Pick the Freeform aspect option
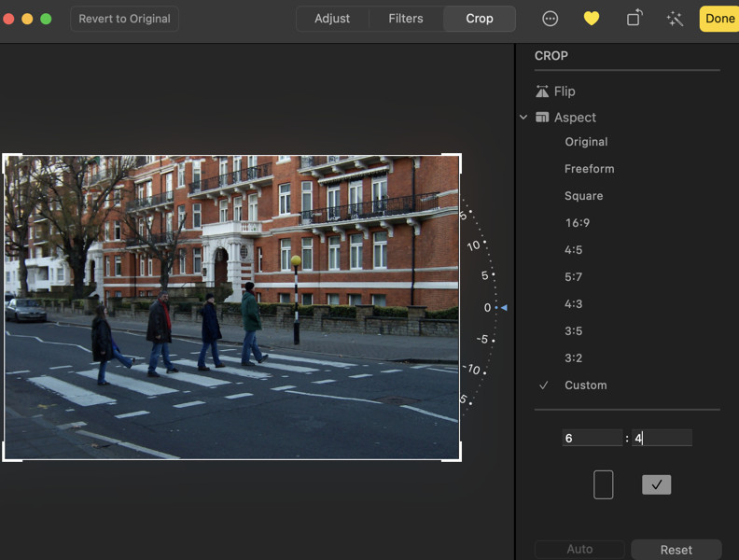The image size is (739, 560). (589, 169)
